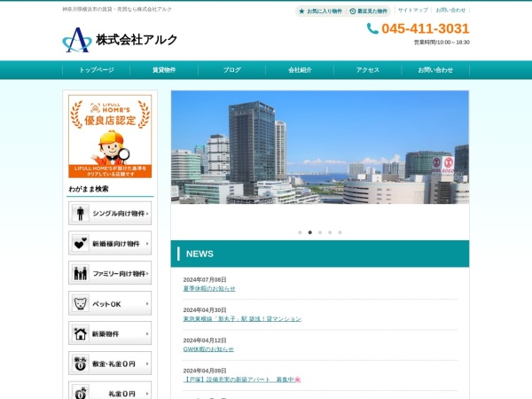Viewport: 532px width, 399px height.
Task: Click 営業時間/10:00～18:30 text
Action: click(442, 43)
